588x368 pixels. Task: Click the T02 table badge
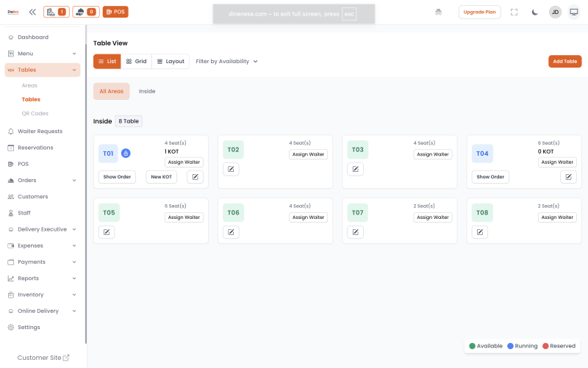coord(233,150)
